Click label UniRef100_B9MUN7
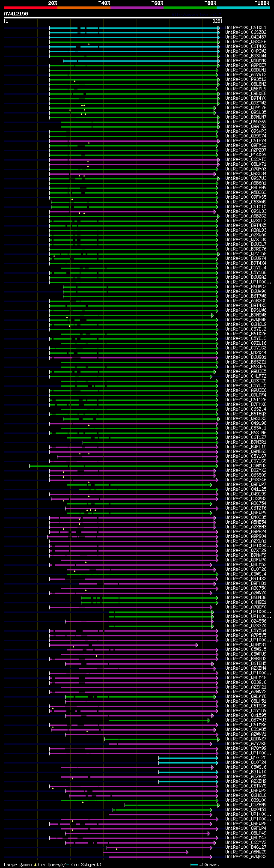The width and height of the screenshot is (274, 868). point(246,117)
